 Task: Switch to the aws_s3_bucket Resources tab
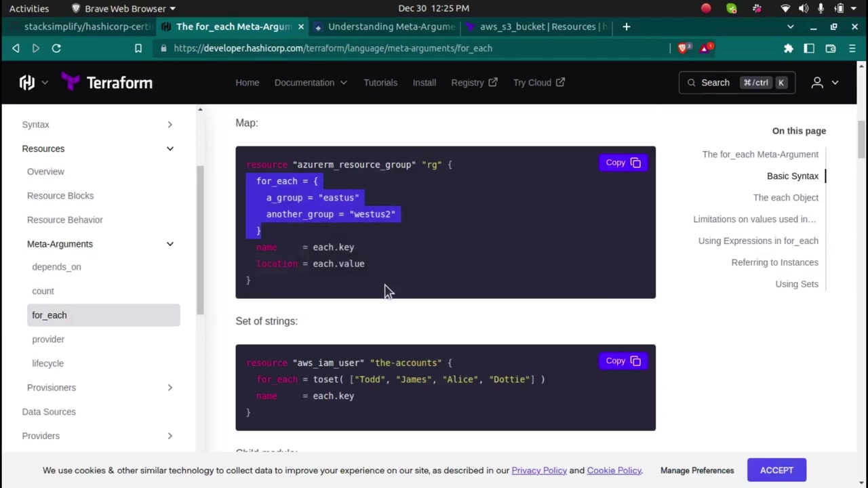537,26
